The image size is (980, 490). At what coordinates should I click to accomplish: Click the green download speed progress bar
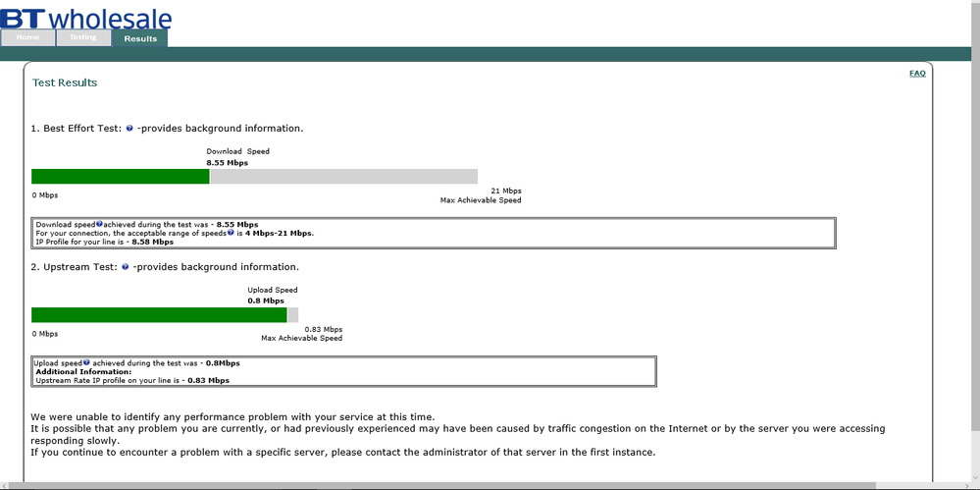(121, 177)
